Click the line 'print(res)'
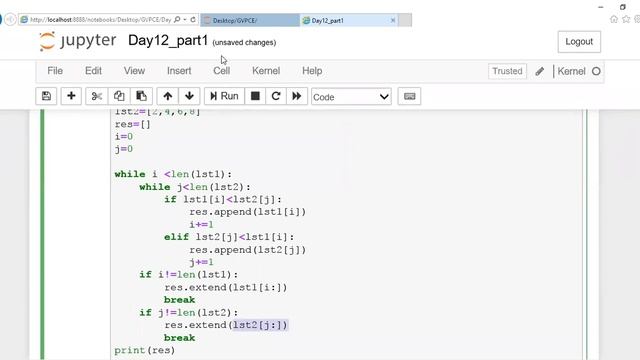The height and width of the screenshot is (360, 640). [144, 351]
